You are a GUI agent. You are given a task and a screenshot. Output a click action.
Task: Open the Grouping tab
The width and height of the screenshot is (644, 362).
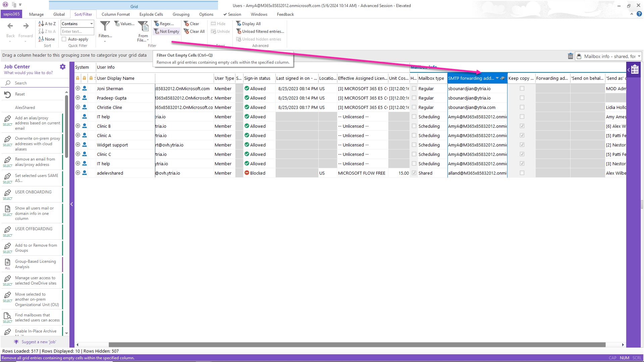[x=181, y=14]
